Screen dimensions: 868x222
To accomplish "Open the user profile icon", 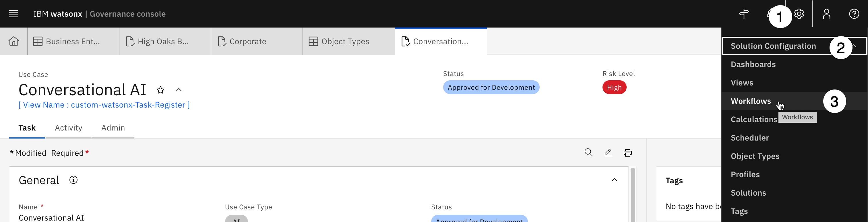I will pos(827,14).
